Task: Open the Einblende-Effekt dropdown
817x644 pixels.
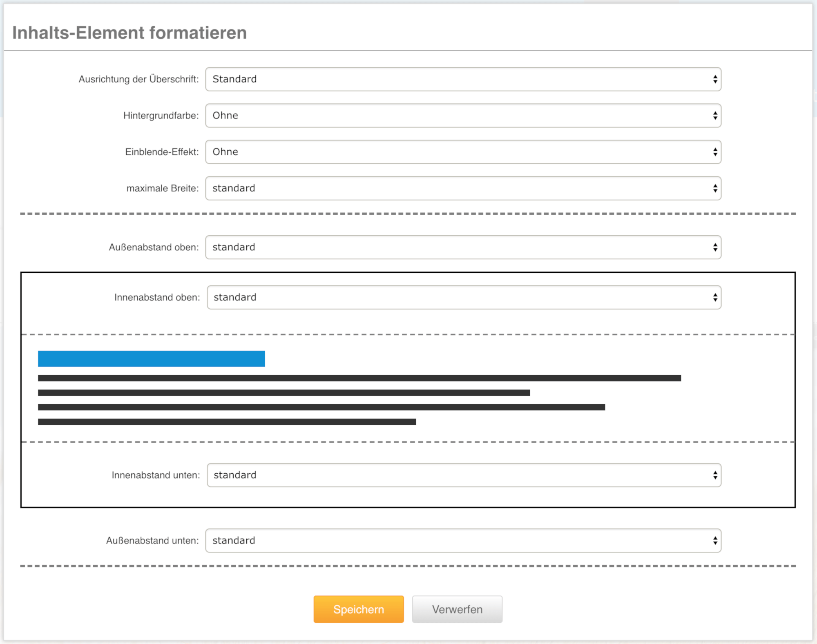Action: 464,152
